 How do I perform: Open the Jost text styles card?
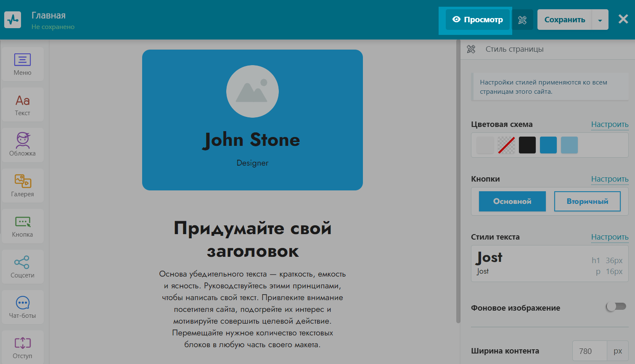click(x=550, y=264)
